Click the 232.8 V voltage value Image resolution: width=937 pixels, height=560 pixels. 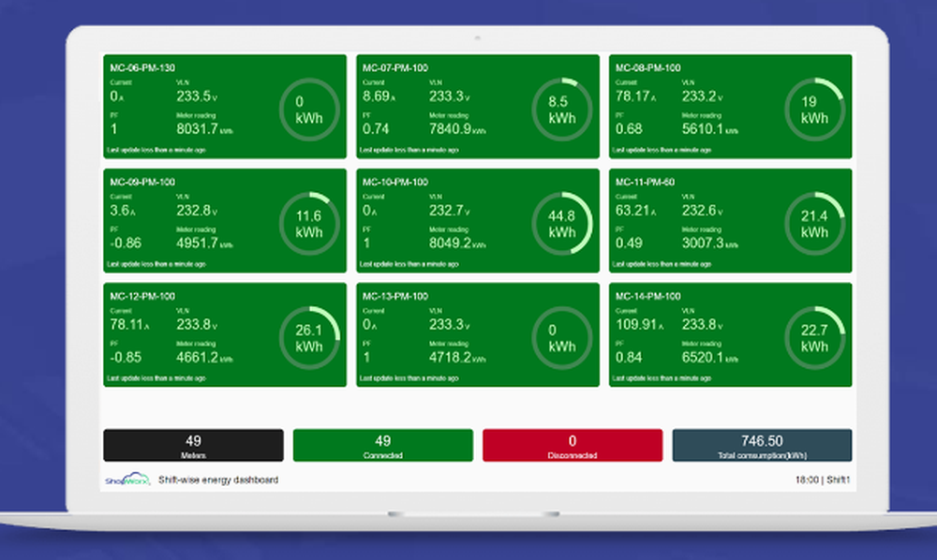[197, 210]
